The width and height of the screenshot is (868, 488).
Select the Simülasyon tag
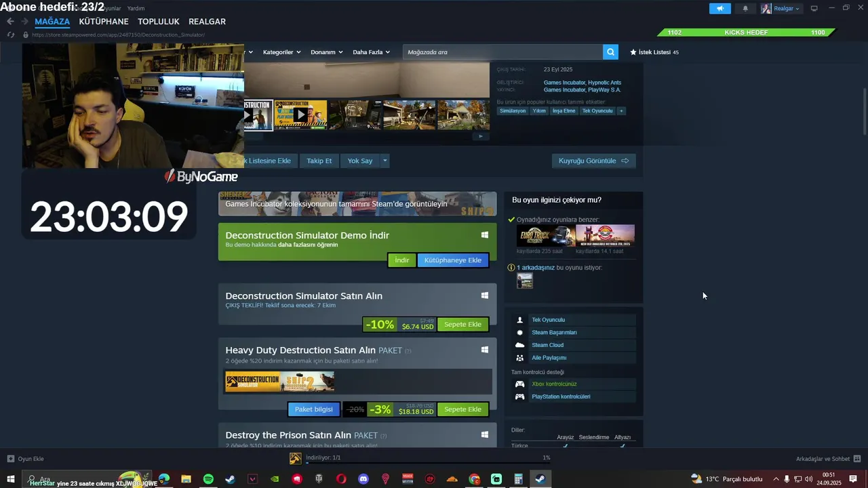click(x=513, y=110)
